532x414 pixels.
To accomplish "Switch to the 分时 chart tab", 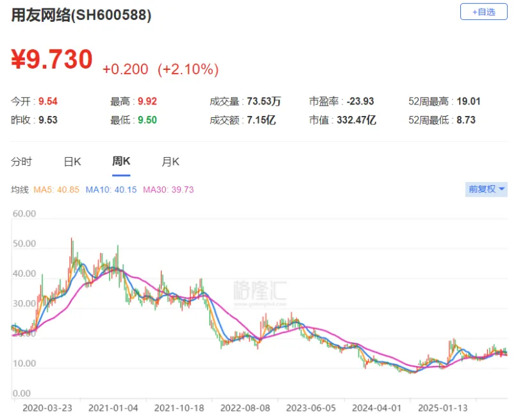I will pos(21,161).
